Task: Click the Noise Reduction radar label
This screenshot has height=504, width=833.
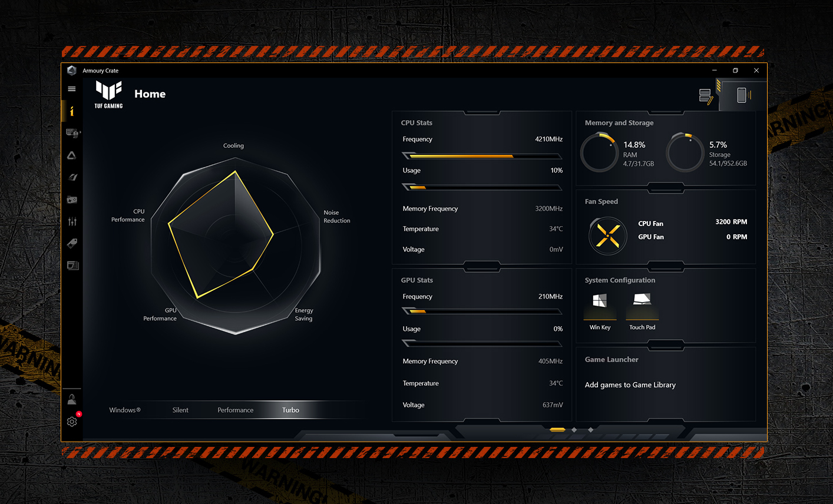Action: pos(336,217)
